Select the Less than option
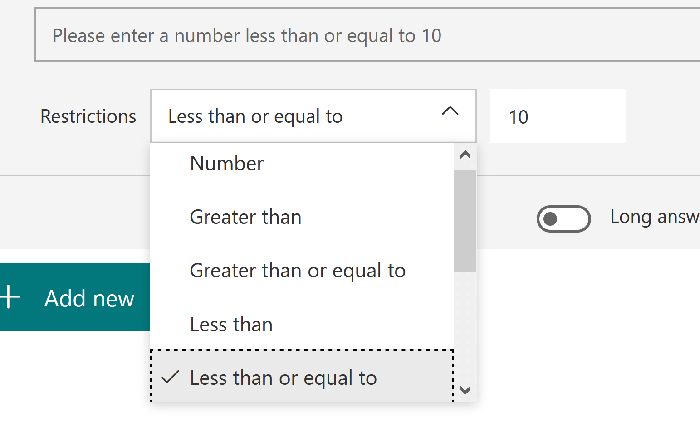The width and height of the screenshot is (700, 422). [x=302, y=324]
